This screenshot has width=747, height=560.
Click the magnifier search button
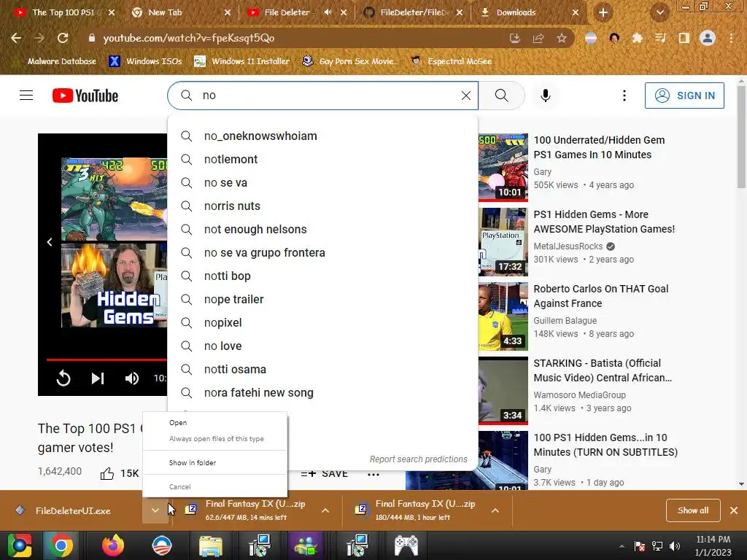tap(502, 96)
